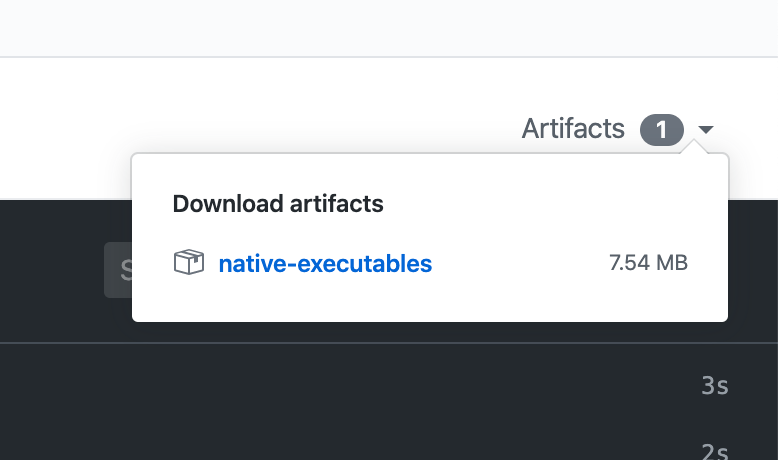Click the dark area left of the 3s step

pyautogui.click(x=300, y=386)
